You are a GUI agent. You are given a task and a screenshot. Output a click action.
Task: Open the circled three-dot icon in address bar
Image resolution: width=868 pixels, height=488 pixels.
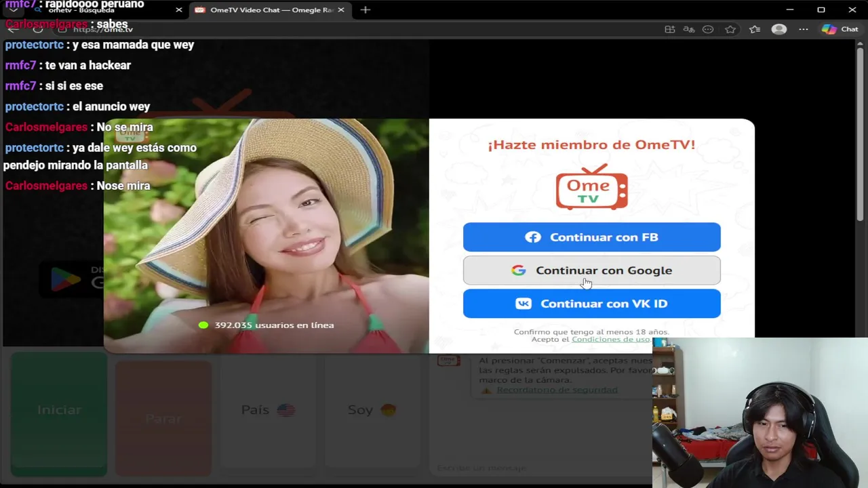[x=708, y=29]
